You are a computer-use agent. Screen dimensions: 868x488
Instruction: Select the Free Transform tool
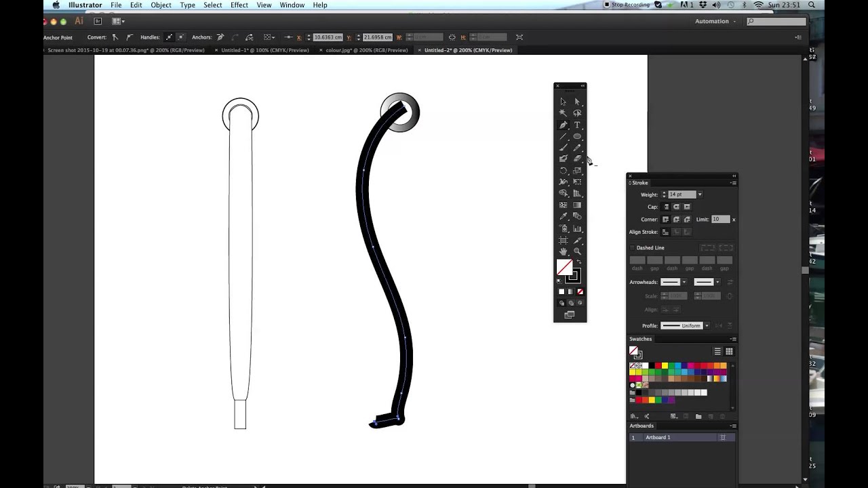(577, 182)
